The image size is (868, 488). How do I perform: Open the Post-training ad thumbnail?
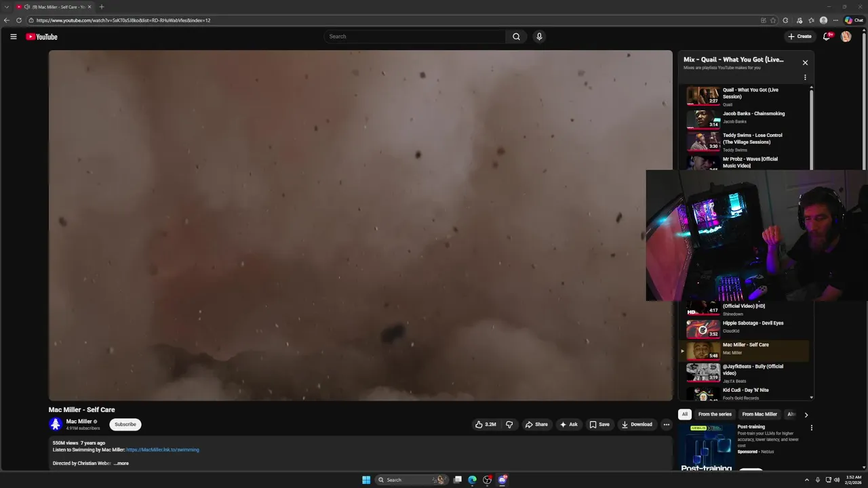[x=706, y=447]
